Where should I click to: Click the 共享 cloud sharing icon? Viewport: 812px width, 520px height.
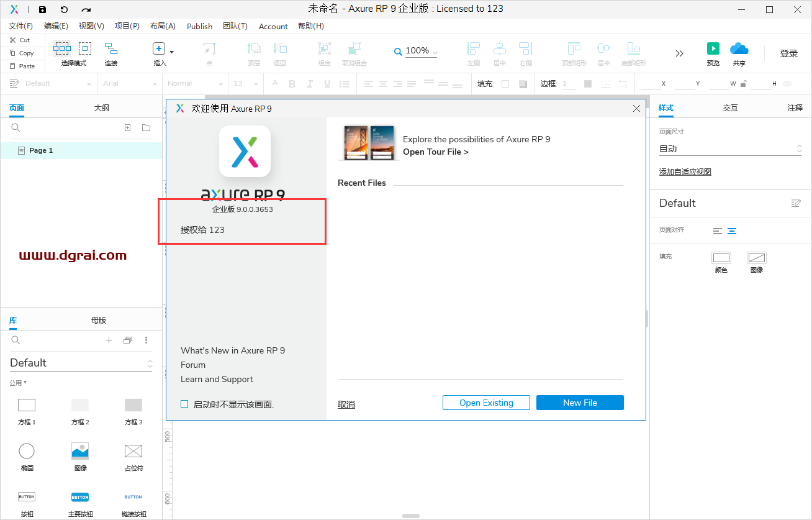click(739, 50)
